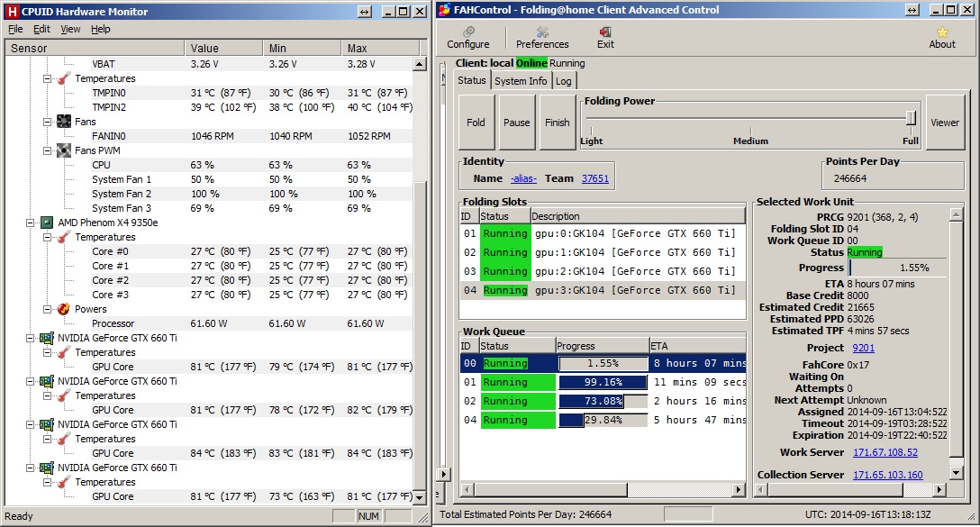Image resolution: width=980 pixels, height=527 pixels.
Task: Click the Max column header
Action: pos(380,48)
